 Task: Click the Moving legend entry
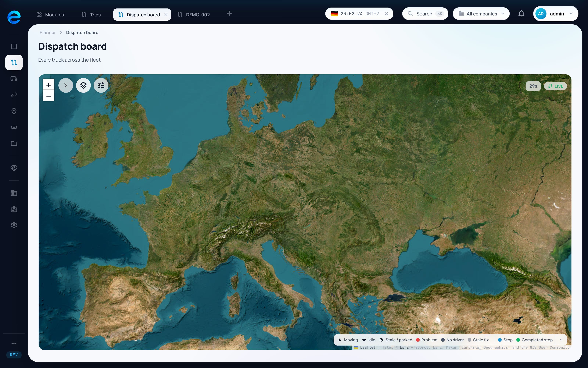[x=348, y=340]
